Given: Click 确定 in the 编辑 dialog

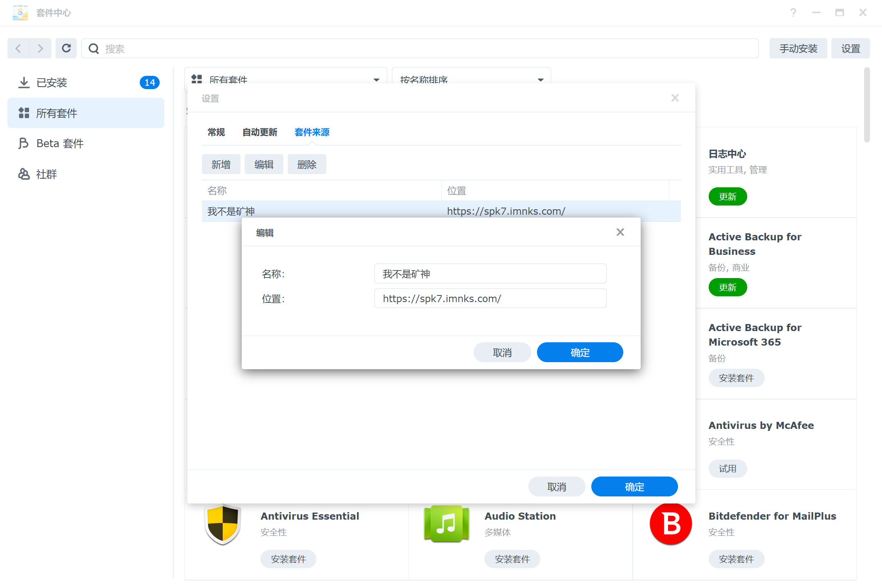Looking at the screenshot, I should click(x=580, y=353).
